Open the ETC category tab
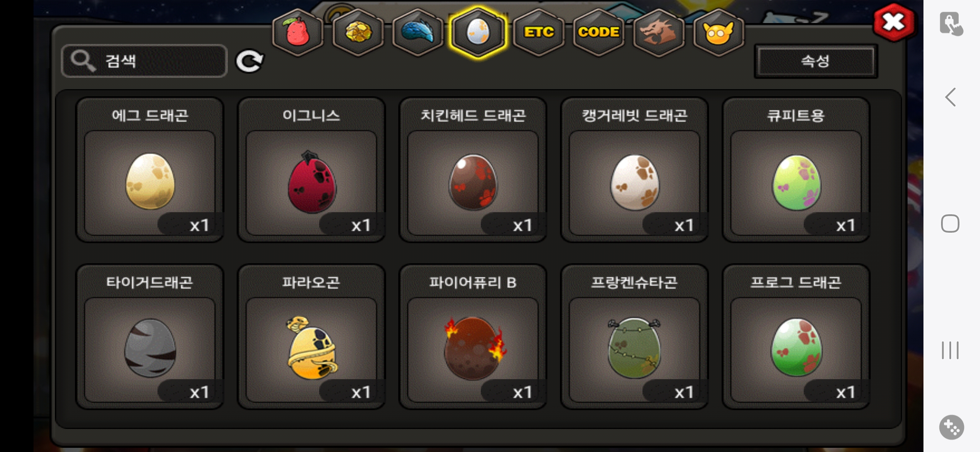The width and height of the screenshot is (980, 452). (x=539, y=32)
